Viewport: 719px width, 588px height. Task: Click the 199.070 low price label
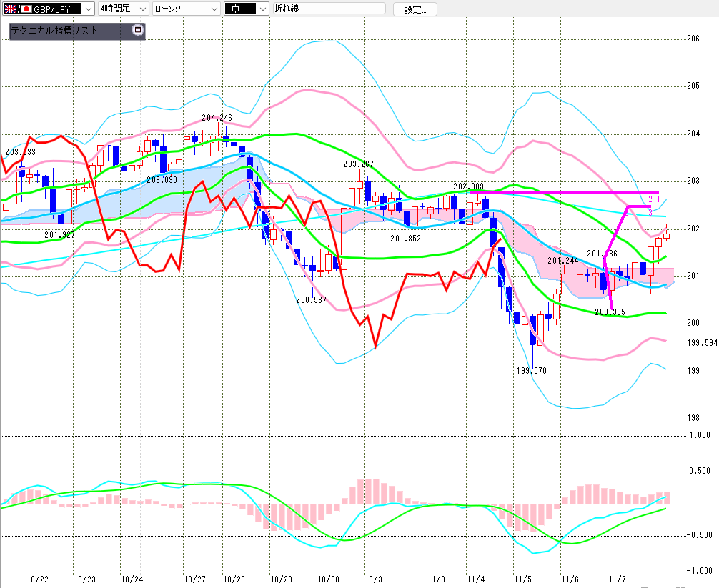pyautogui.click(x=531, y=372)
